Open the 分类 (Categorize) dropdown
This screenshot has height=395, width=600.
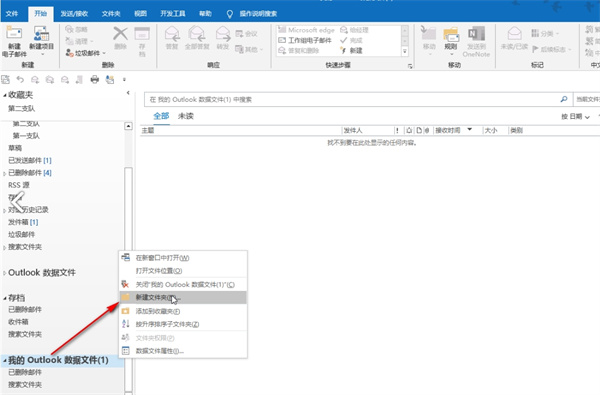[x=545, y=34]
